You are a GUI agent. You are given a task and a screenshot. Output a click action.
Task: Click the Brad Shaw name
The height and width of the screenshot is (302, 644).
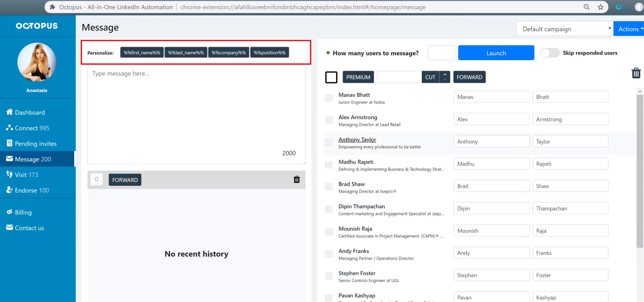tap(351, 184)
